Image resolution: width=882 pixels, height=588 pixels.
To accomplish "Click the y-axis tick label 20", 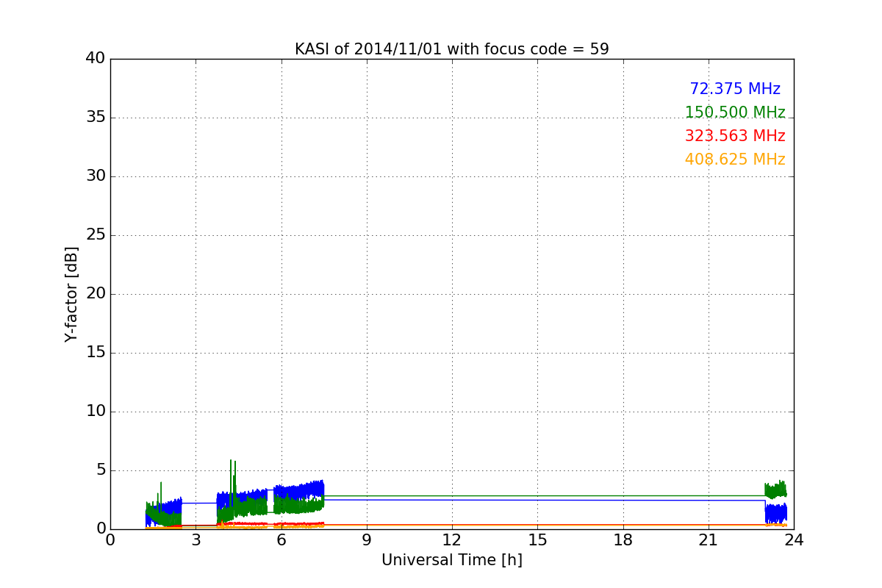I will click(x=96, y=294).
